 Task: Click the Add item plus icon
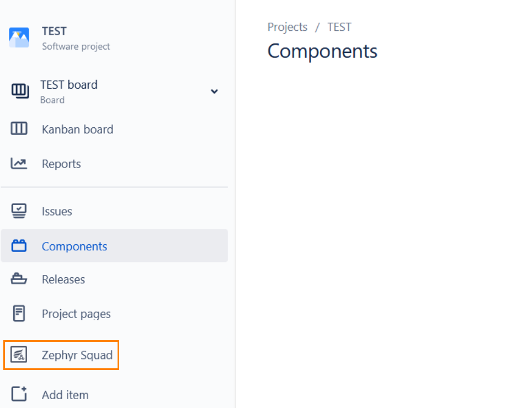(x=19, y=394)
